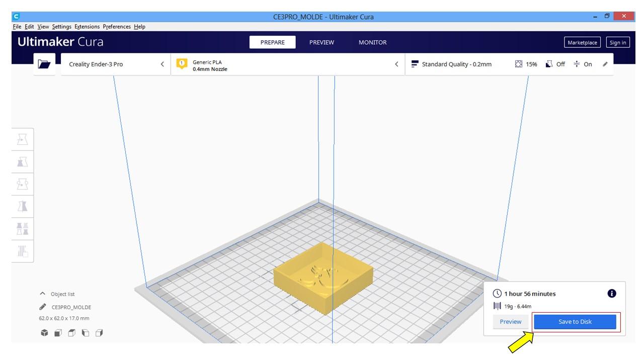The image size is (644, 362).
Task: Switch to the PREPARE stage tab
Action: tap(272, 42)
